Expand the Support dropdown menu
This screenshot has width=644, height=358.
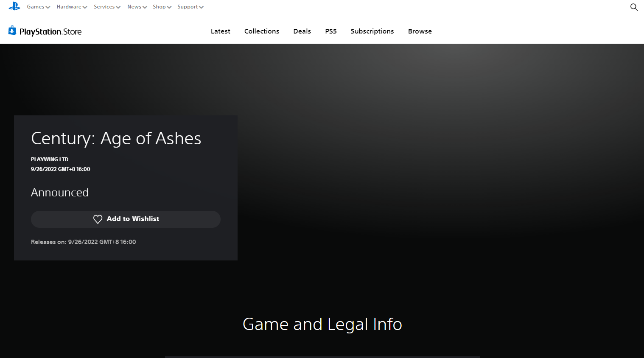(190, 7)
